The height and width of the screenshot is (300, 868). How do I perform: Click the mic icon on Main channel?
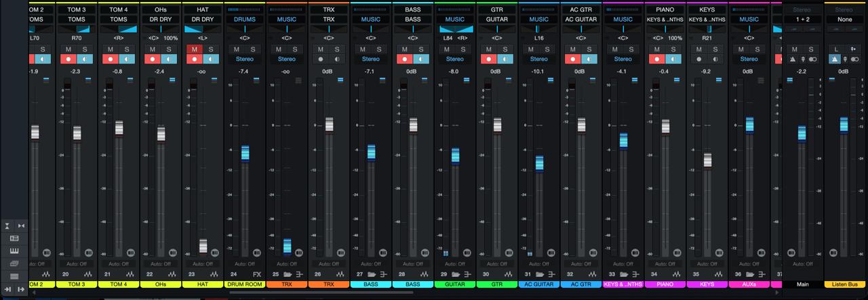(x=803, y=59)
